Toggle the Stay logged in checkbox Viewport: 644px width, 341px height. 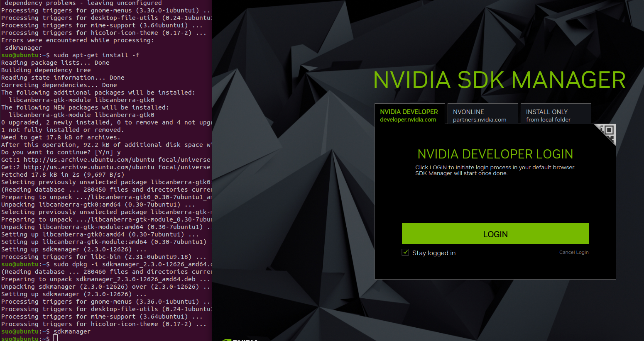pos(405,252)
